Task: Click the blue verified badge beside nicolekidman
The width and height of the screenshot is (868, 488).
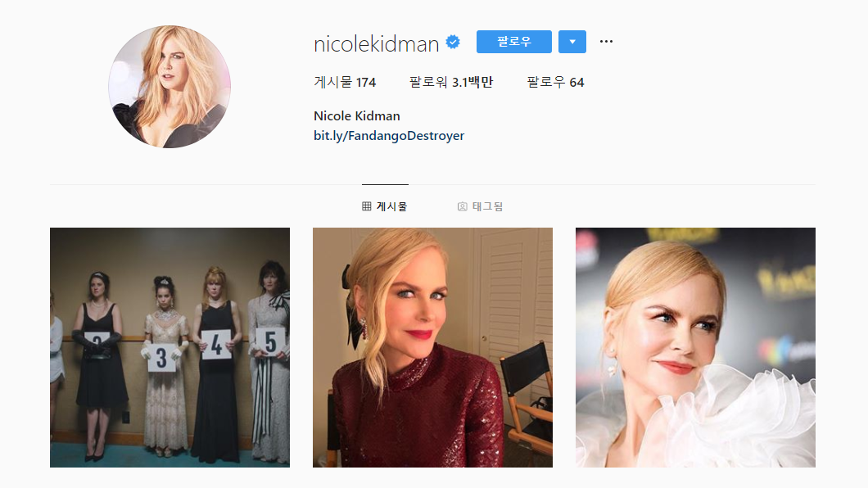Action: point(453,42)
